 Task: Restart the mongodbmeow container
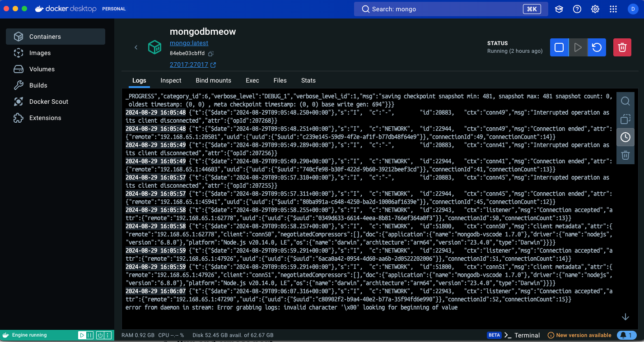(597, 47)
